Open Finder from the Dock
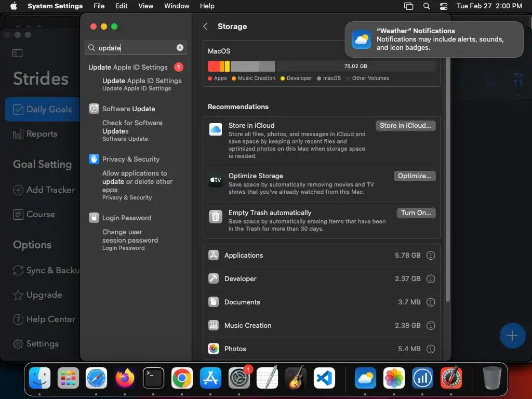Viewport: 532px width, 399px height. coord(39,378)
